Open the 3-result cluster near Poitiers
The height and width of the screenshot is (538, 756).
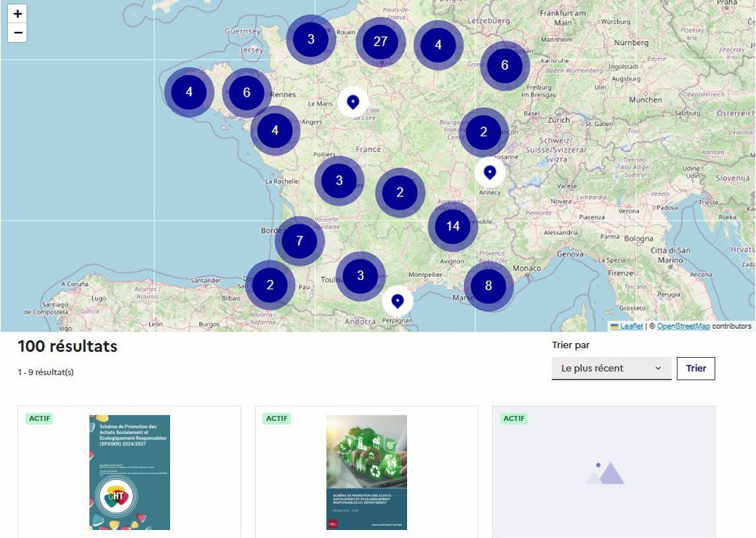click(339, 180)
